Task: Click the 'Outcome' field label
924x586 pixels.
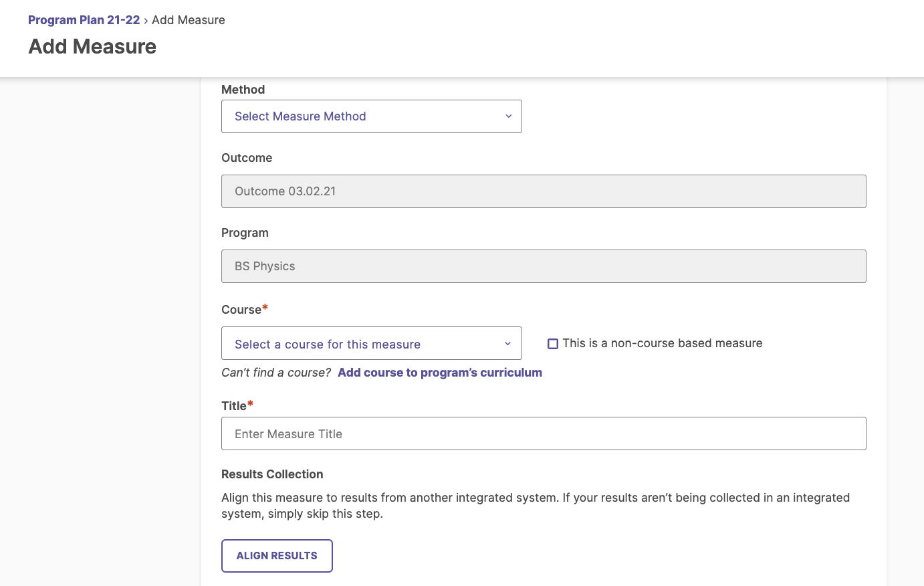Action: (247, 158)
